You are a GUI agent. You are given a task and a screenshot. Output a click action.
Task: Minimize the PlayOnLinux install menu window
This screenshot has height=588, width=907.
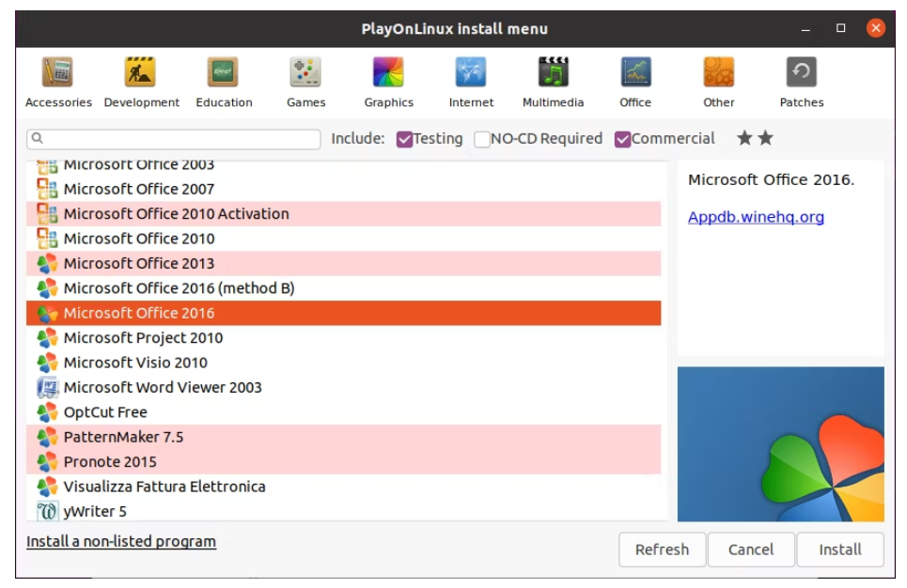pyautogui.click(x=805, y=28)
